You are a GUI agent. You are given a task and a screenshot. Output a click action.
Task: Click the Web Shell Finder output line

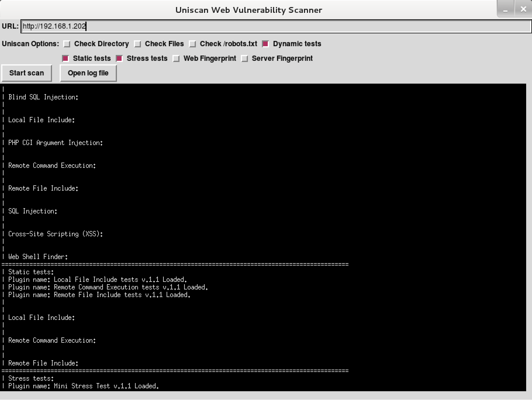click(38, 257)
